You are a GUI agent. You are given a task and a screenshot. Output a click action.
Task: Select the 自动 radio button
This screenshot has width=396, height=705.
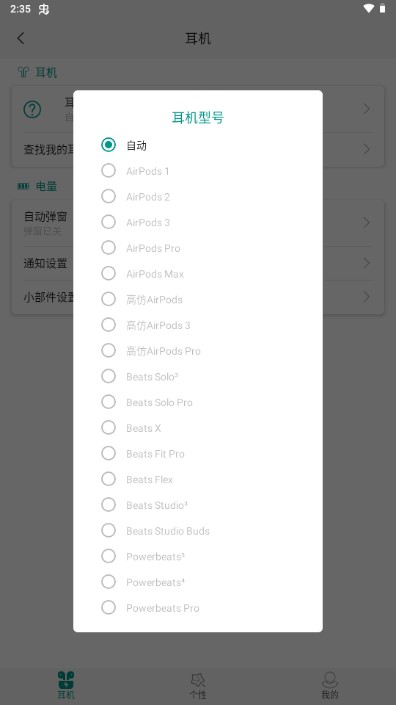pyautogui.click(x=108, y=145)
